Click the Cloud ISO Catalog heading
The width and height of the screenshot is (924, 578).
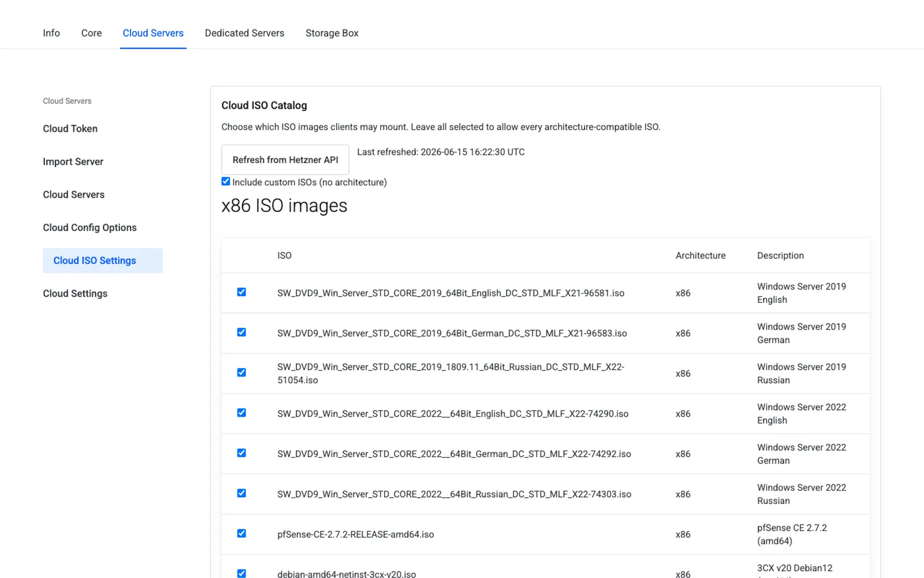coord(264,105)
